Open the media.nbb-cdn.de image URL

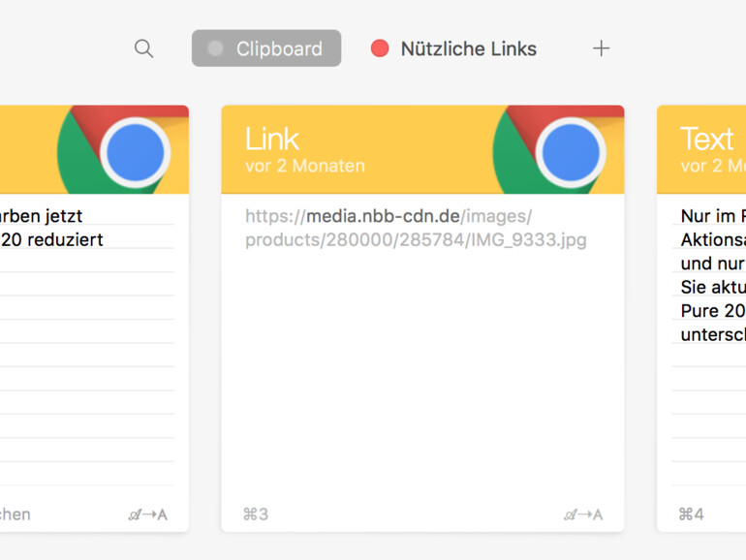click(x=416, y=228)
